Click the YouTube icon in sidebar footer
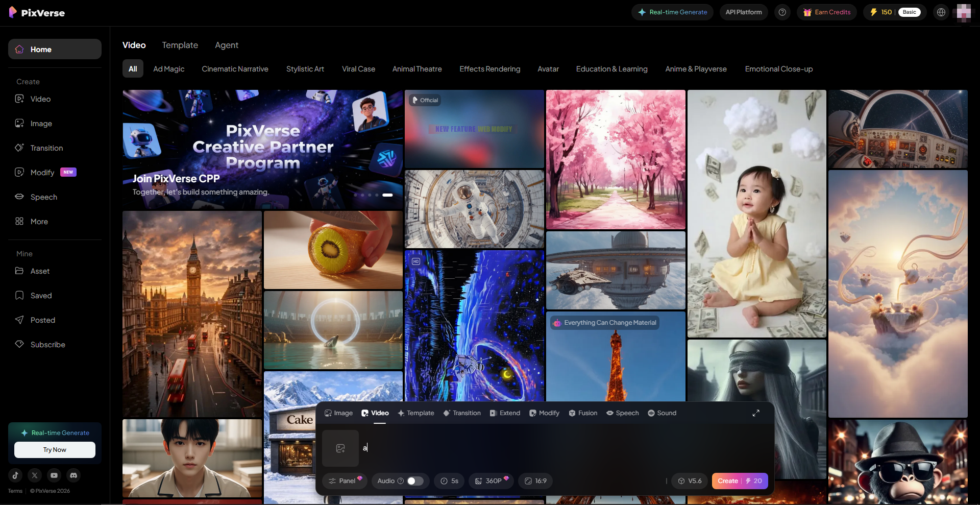980x505 pixels. click(54, 475)
